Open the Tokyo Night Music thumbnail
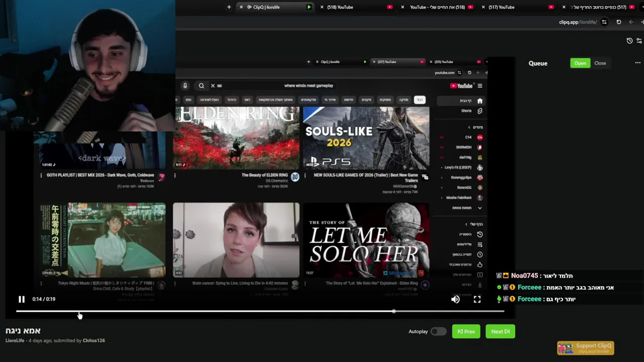The image size is (644, 362). tap(103, 240)
